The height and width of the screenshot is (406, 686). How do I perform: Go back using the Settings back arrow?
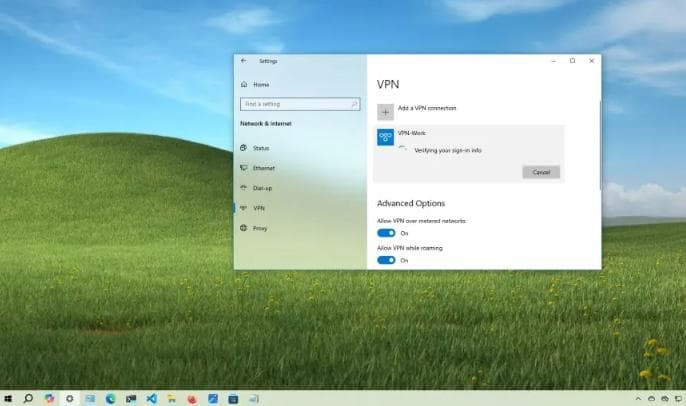244,61
